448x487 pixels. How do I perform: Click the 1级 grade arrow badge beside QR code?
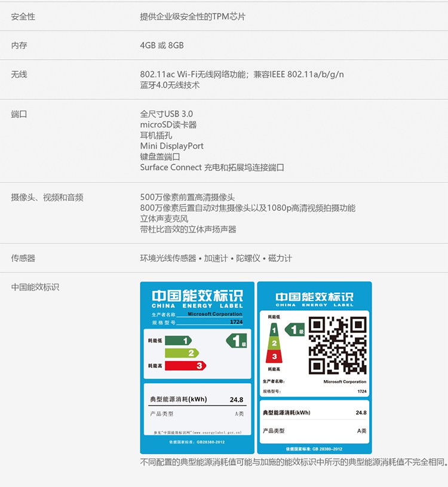[x=294, y=329]
